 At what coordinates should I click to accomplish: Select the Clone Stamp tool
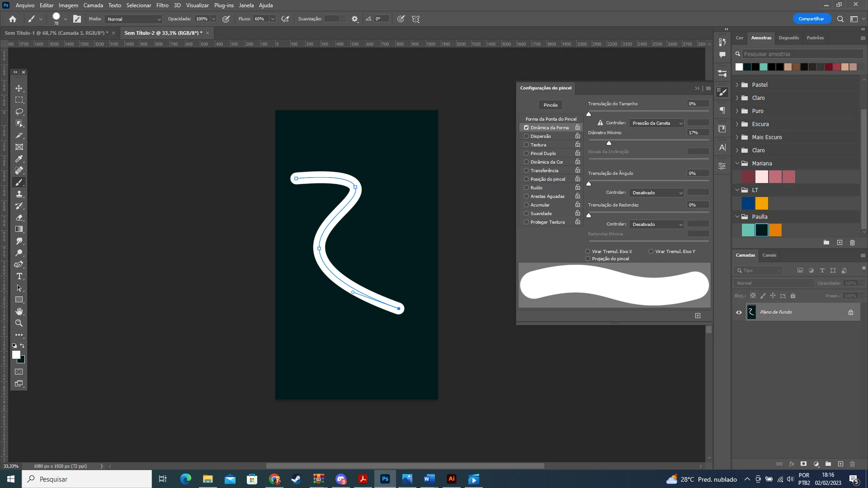[19, 194]
